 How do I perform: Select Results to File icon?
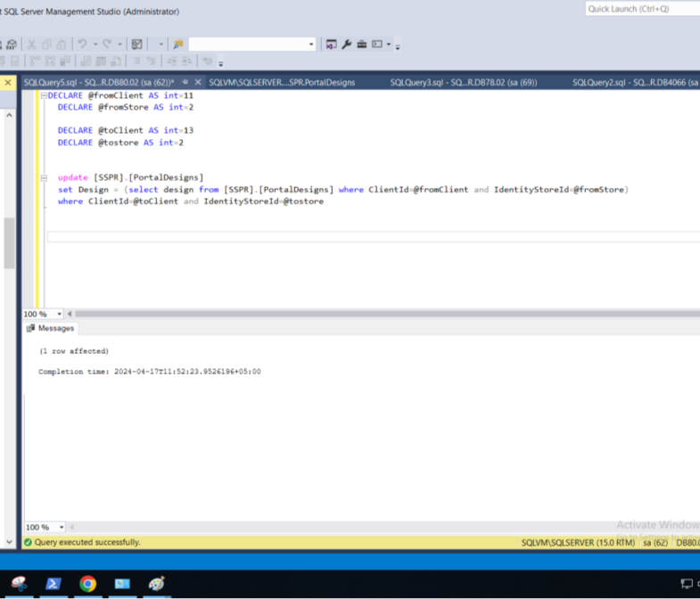click(x=116, y=62)
